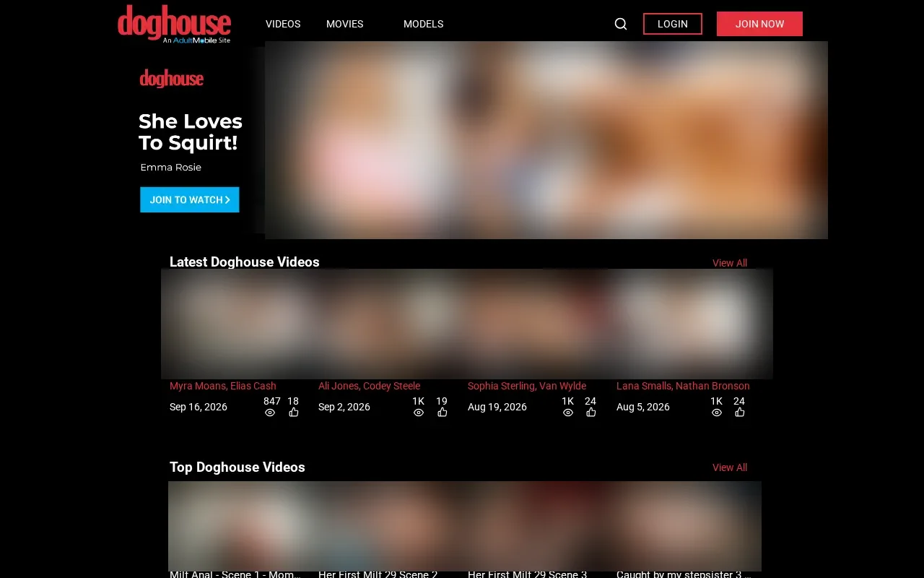Image resolution: width=924 pixels, height=578 pixels.
Task: View All of Latest Doghouse Videos
Action: [x=730, y=263]
